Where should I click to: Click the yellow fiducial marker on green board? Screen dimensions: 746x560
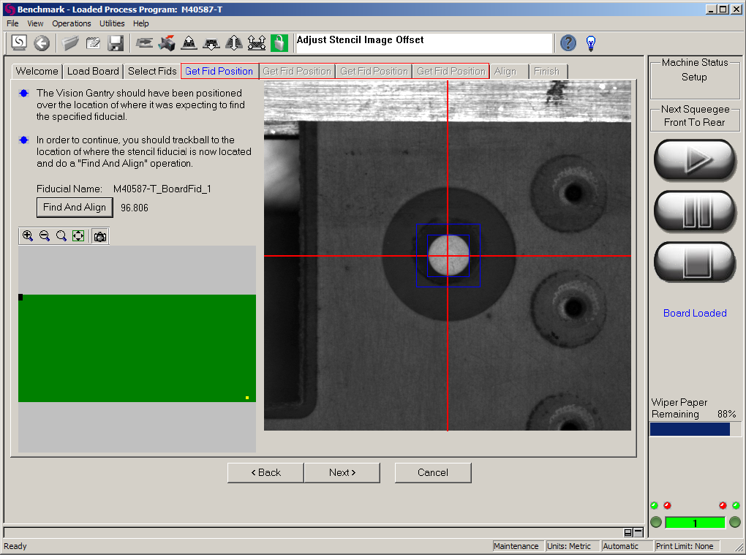tap(247, 398)
